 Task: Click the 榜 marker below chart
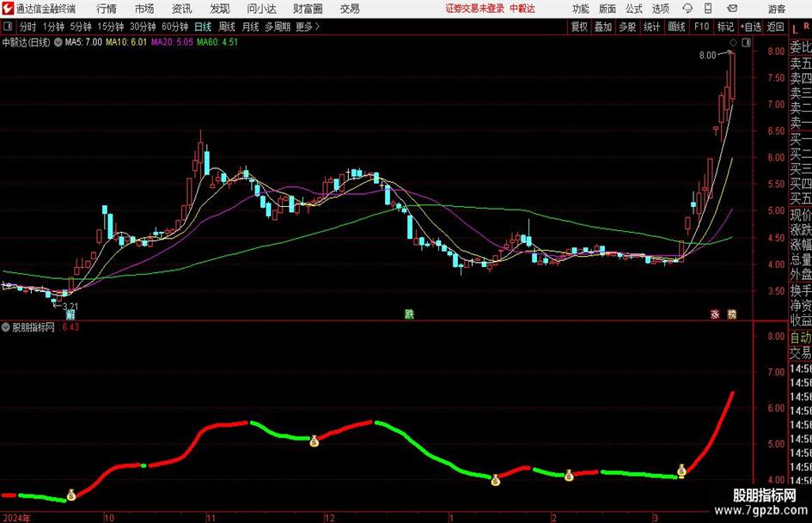[x=732, y=314]
